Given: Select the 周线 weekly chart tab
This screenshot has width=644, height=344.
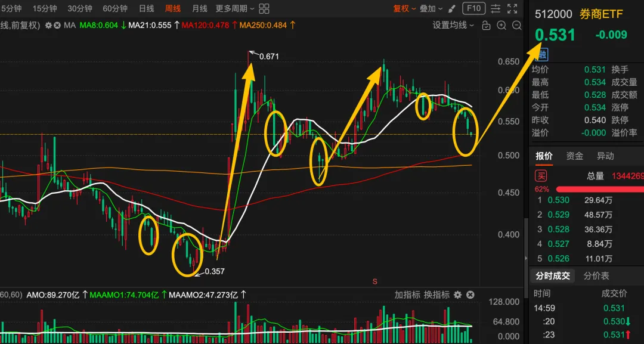Looking at the screenshot, I should pos(173,8).
